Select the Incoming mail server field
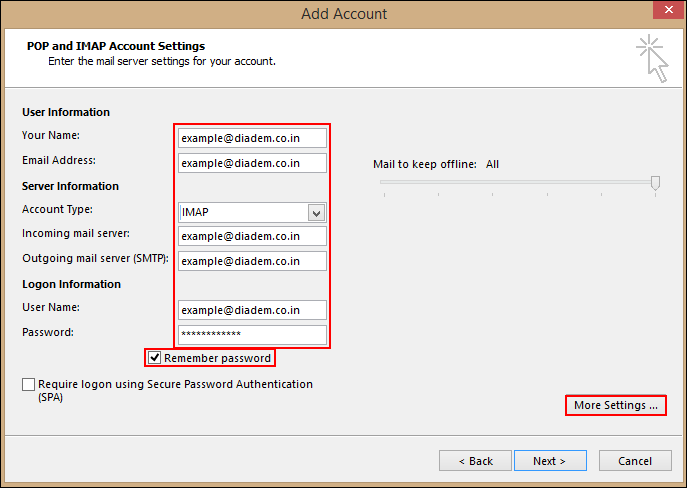 coord(252,237)
